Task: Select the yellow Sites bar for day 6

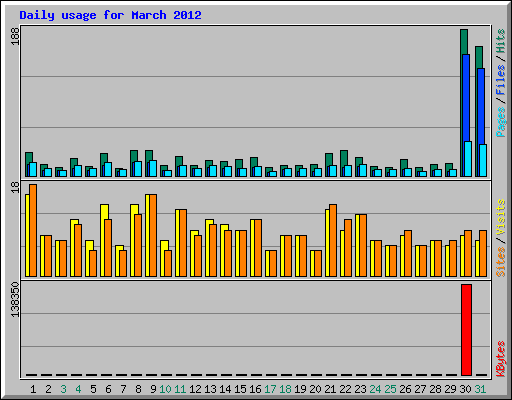Action: [x=104, y=212]
